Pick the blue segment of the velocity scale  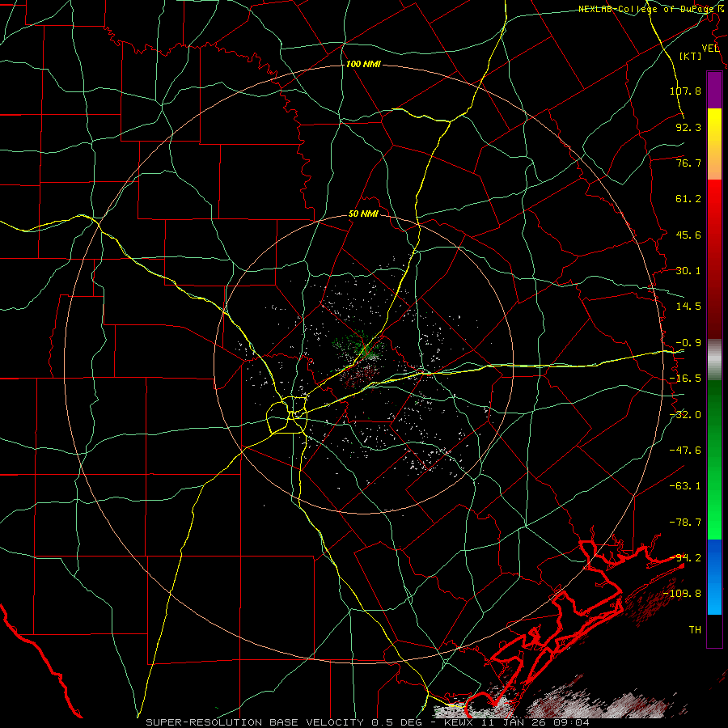pyautogui.click(x=714, y=577)
